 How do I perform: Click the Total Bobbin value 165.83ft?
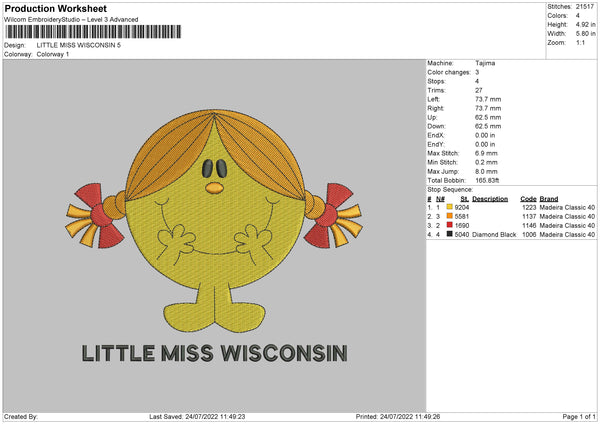(x=487, y=180)
